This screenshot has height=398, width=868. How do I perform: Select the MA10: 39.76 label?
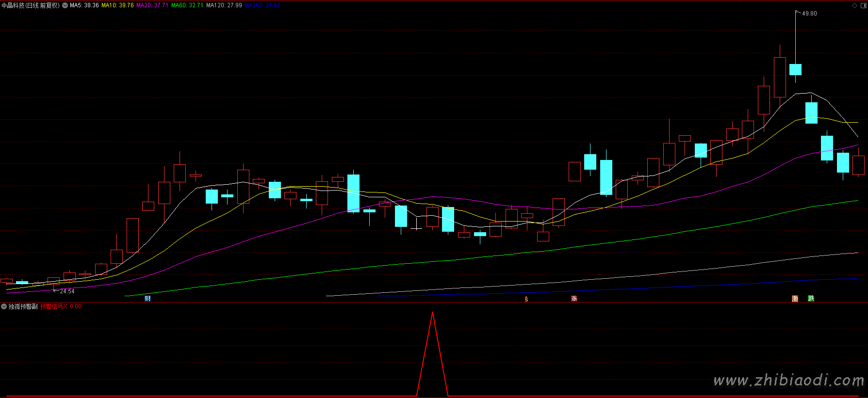point(117,5)
